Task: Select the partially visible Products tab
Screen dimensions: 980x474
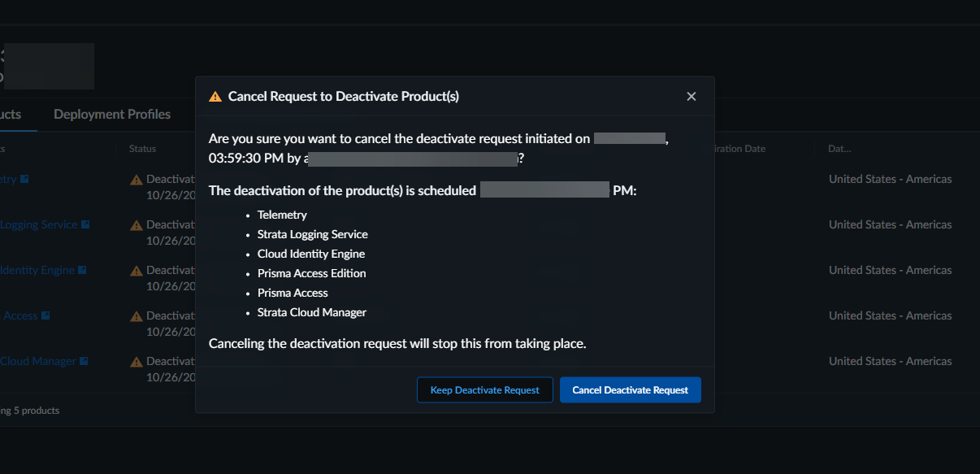Action: pyautogui.click(x=11, y=115)
